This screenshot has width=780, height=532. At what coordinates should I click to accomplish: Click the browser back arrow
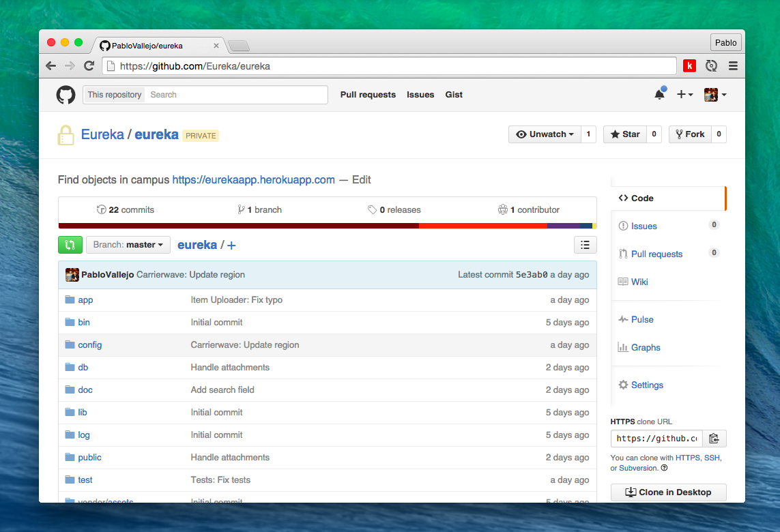50,65
